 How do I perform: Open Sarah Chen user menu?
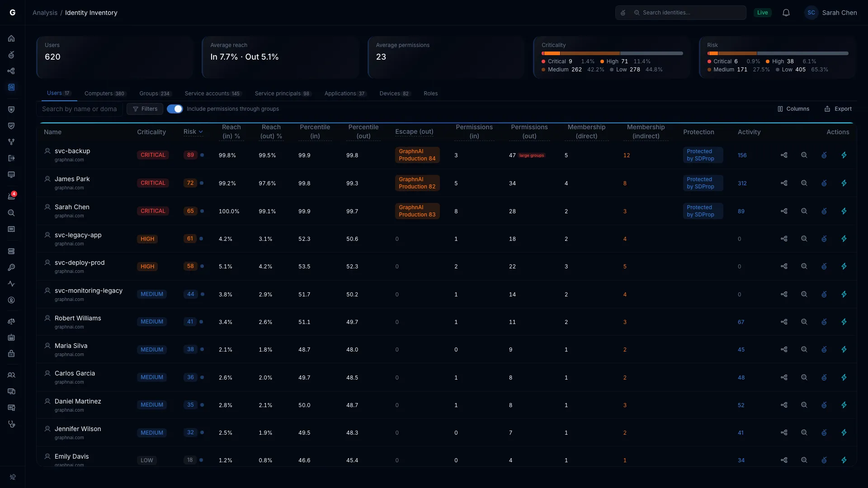click(x=831, y=13)
